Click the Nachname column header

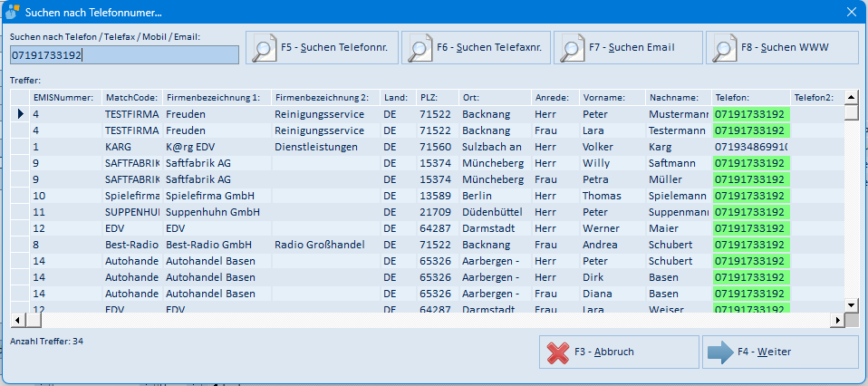679,98
